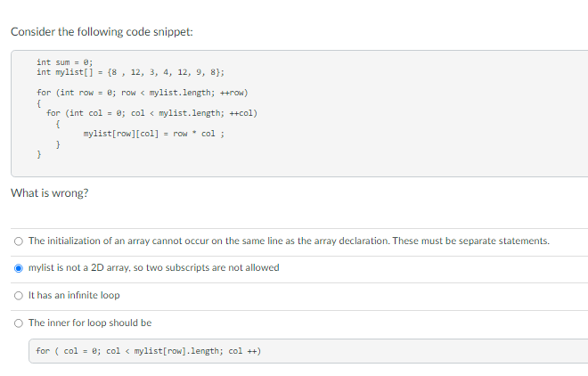Click the 'What is wrong?' question text

point(50,193)
